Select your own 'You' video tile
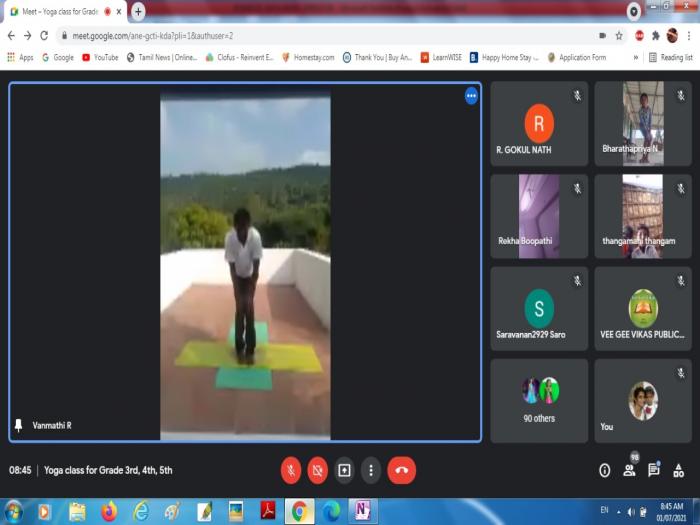700x525 pixels. (643, 401)
